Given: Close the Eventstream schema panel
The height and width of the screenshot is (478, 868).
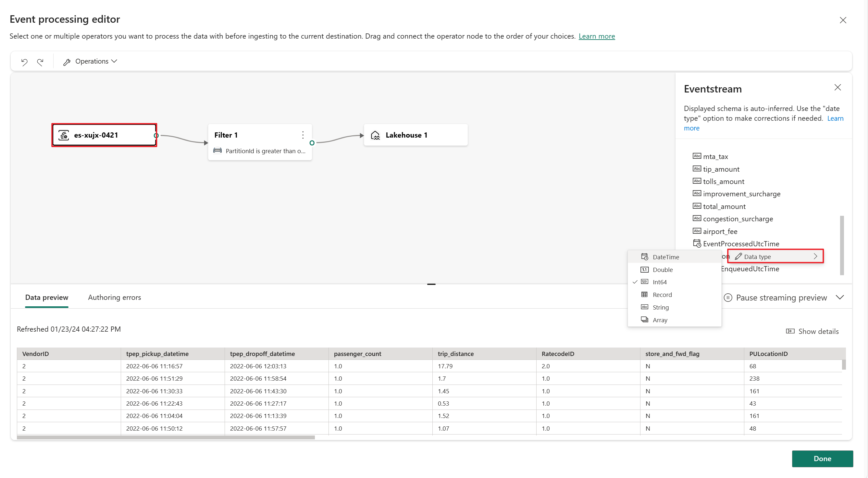Looking at the screenshot, I should point(837,88).
